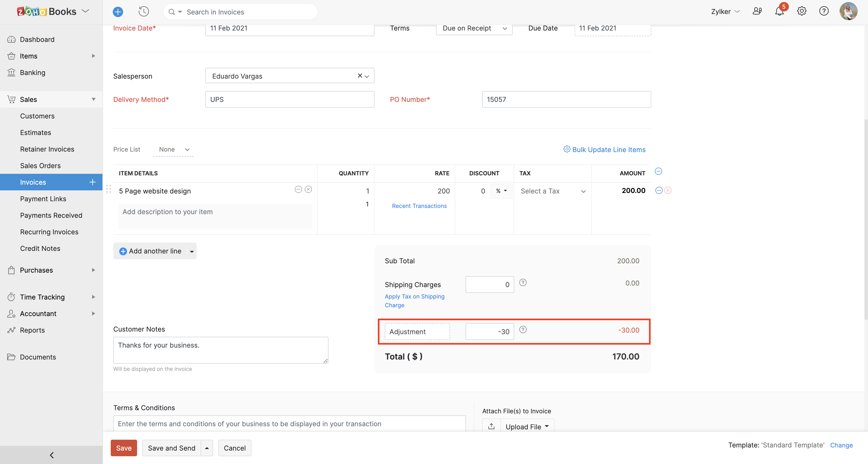Click the Recent Transactions link
Image resolution: width=868 pixels, height=464 pixels.
(419, 206)
